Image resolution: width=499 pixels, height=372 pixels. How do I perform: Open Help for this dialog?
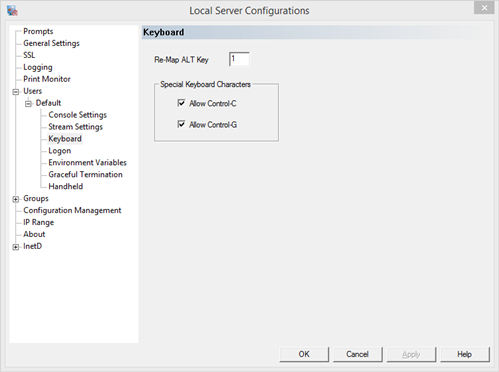tap(465, 354)
